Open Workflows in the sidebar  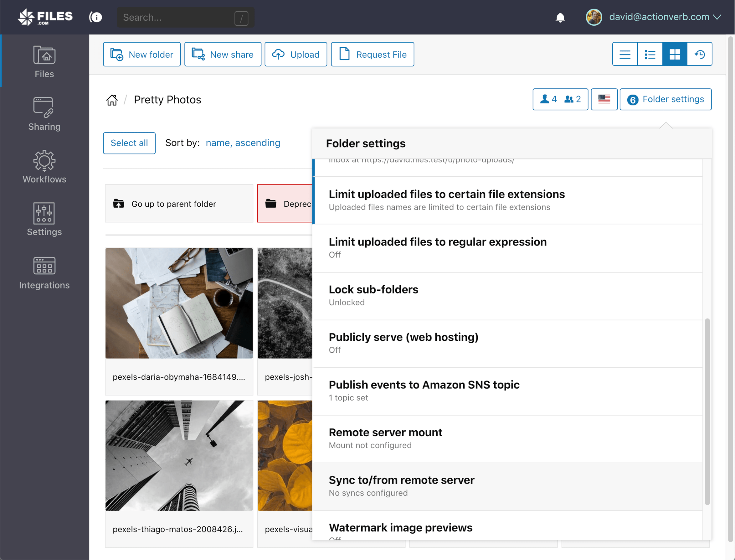click(x=44, y=167)
